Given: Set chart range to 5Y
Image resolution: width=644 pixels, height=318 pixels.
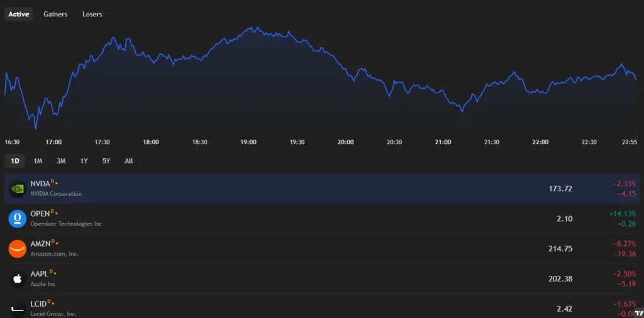Looking at the screenshot, I should click(106, 161).
